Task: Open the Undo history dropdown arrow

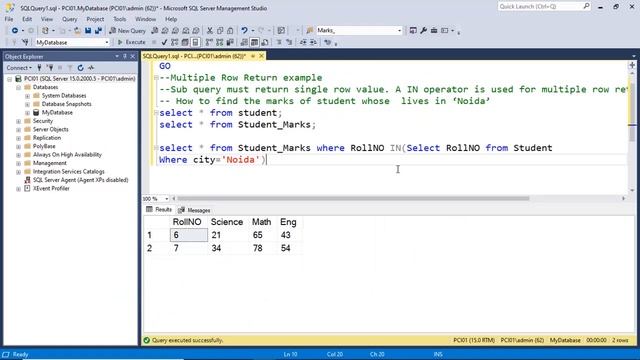Action: (252, 31)
